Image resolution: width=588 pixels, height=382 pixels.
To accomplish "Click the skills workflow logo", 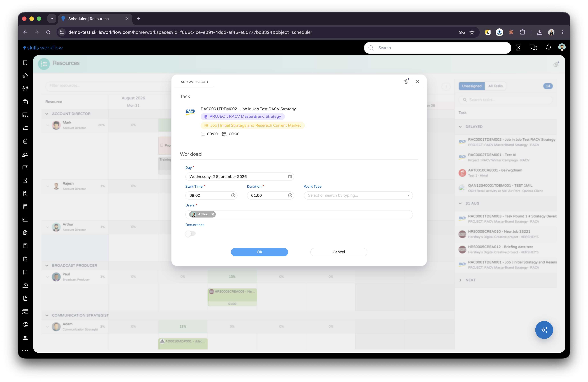I will click(43, 48).
